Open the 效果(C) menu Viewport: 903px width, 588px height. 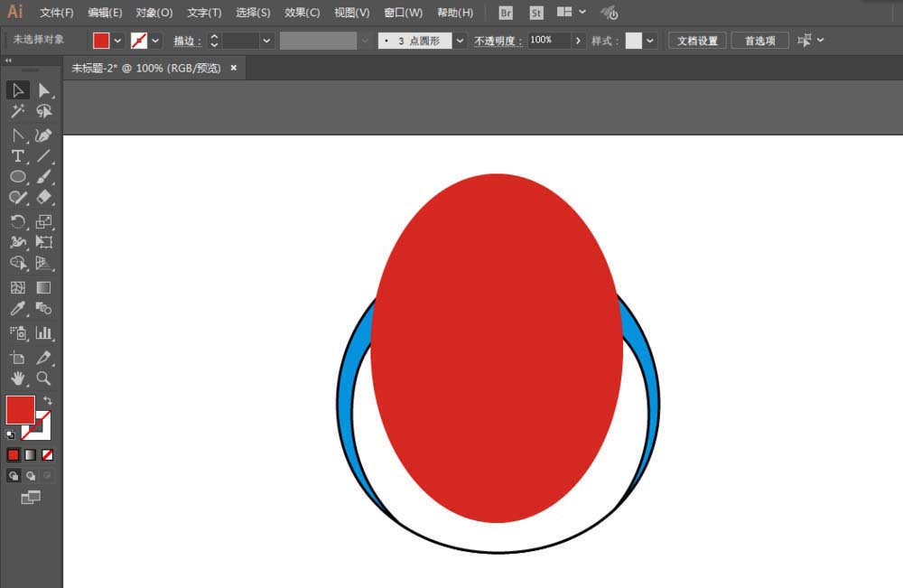pyautogui.click(x=302, y=13)
